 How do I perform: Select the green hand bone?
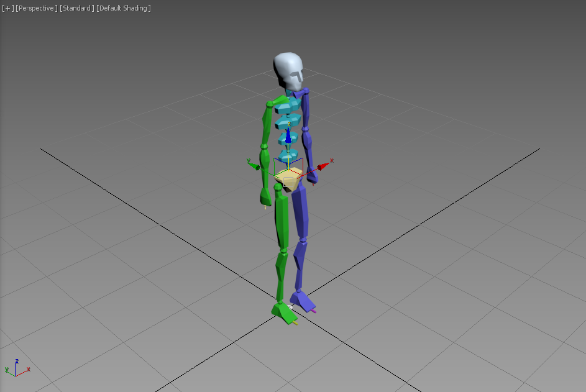pos(265,196)
